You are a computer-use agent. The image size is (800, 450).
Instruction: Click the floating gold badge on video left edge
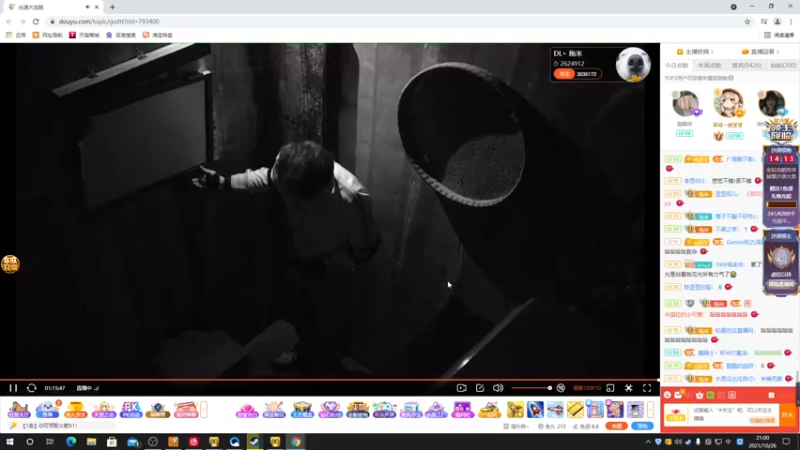(10, 264)
